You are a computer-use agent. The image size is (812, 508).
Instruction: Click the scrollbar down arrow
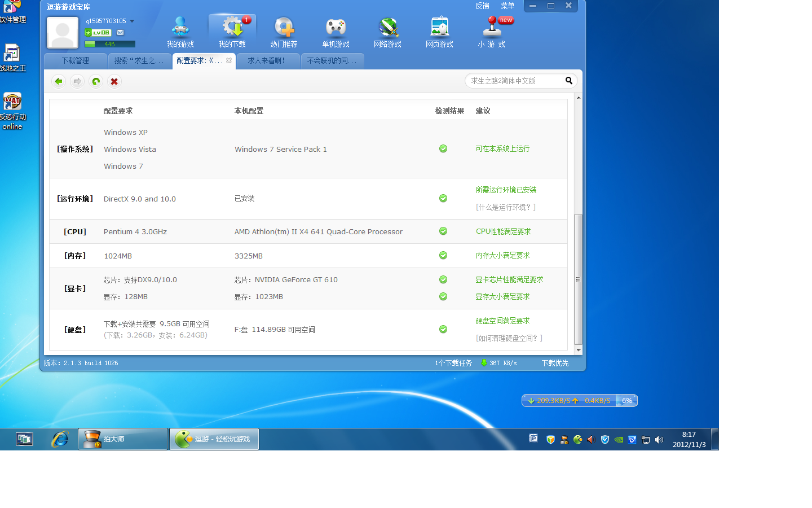[578, 351]
